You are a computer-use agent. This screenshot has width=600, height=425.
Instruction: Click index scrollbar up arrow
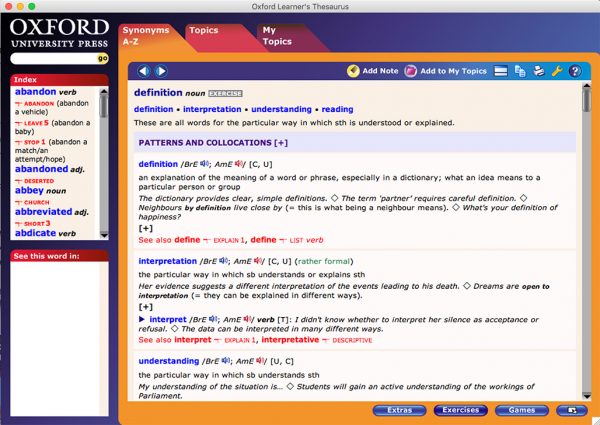[104, 92]
